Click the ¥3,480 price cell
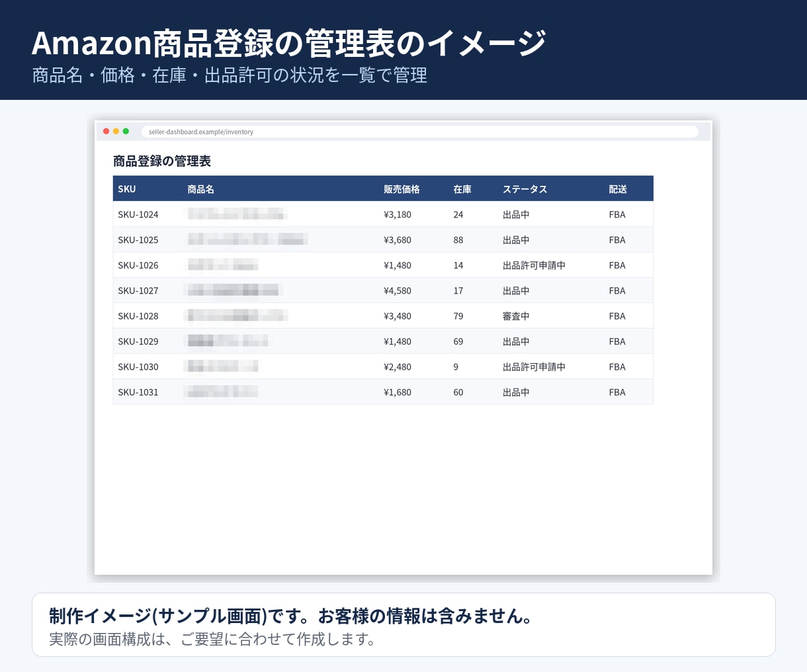The width and height of the screenshot is (807, 672). click(398, 316)
